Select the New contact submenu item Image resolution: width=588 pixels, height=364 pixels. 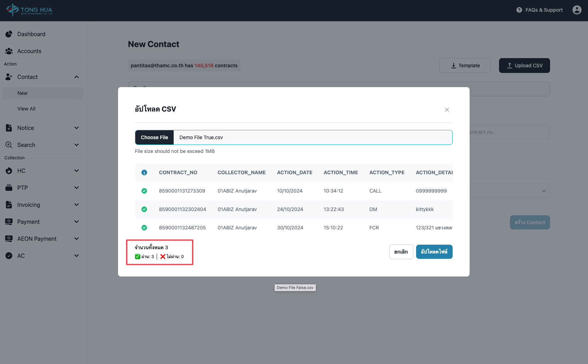pyautogui.click(x=43, y=93)
